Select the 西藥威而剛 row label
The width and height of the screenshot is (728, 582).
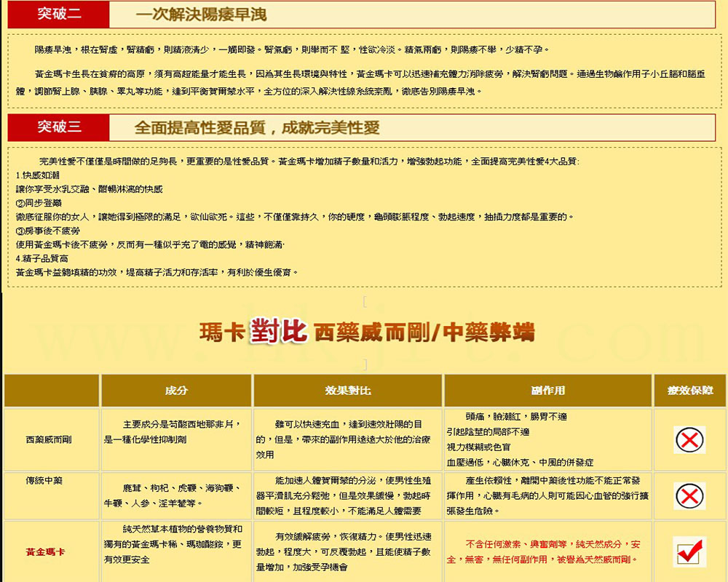click(x=49, y=439)
